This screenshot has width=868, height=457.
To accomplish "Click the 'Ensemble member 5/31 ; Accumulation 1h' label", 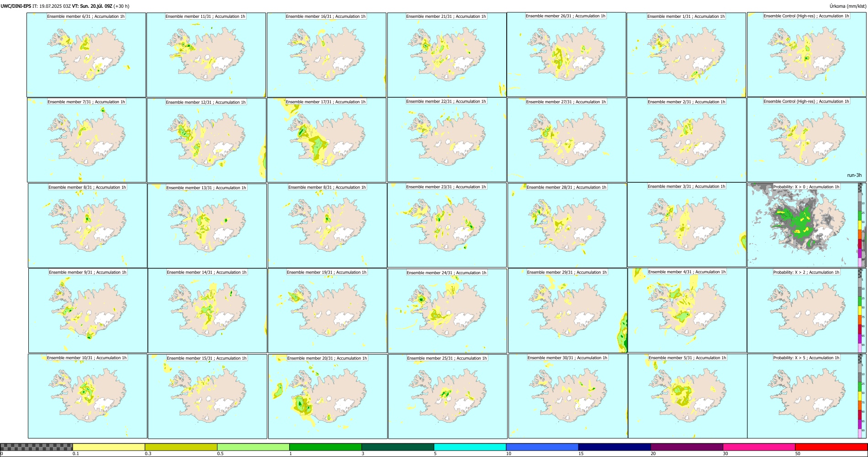I will click(x=688, y=358).
